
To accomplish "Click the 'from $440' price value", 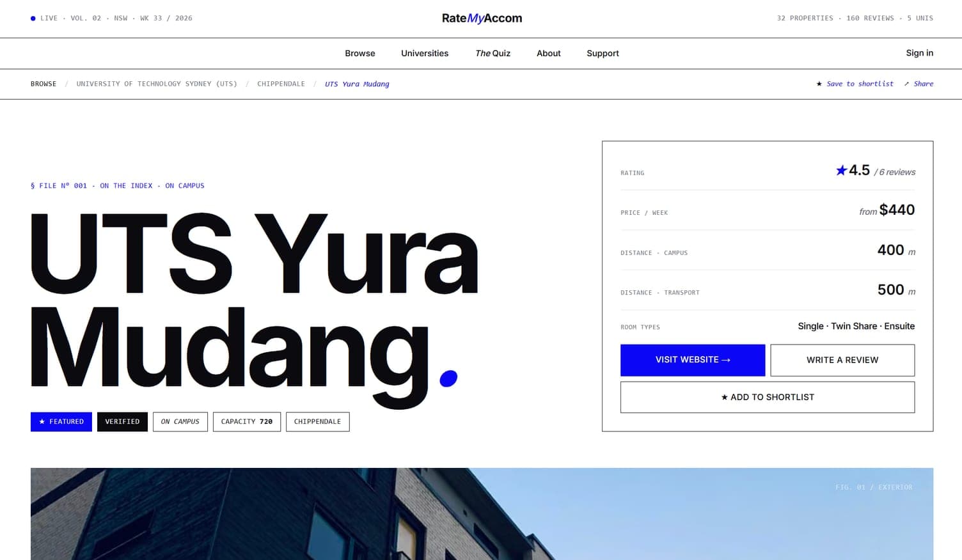I will click(887, 210).
